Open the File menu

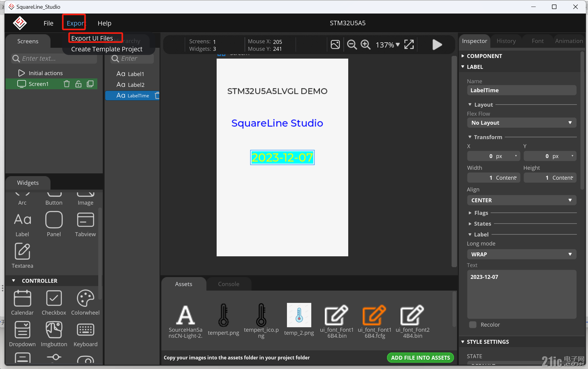pyautogui.click(x=48, y=23)
